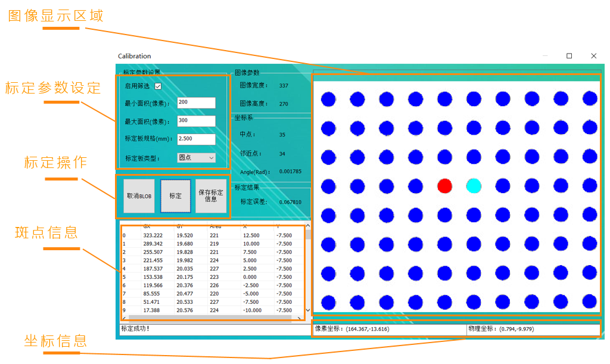Maximize the Calibration window
The width and height of the screenshot is (610, 364).
pos(569,56)
